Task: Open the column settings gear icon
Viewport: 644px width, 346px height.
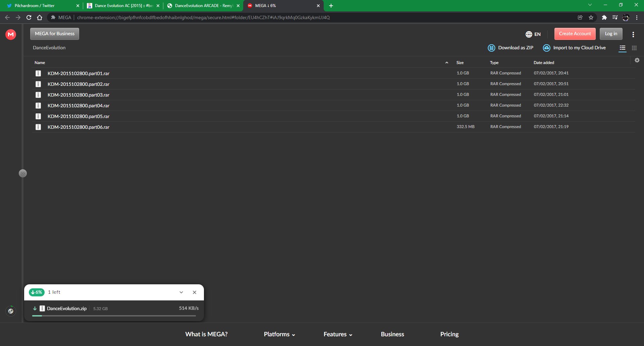Action: 637,60
